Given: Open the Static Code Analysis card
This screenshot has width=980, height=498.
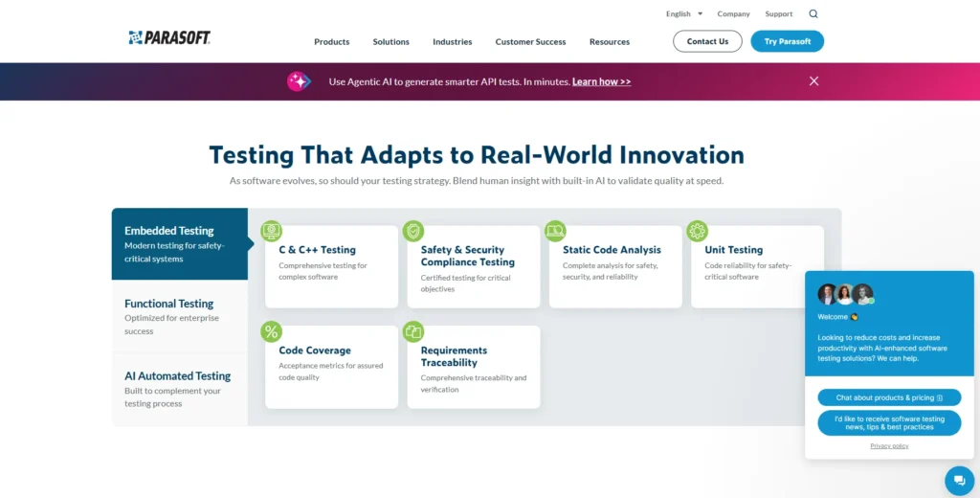Looking at the screenshot, I should pyautogui.click(x=615, y=266).
